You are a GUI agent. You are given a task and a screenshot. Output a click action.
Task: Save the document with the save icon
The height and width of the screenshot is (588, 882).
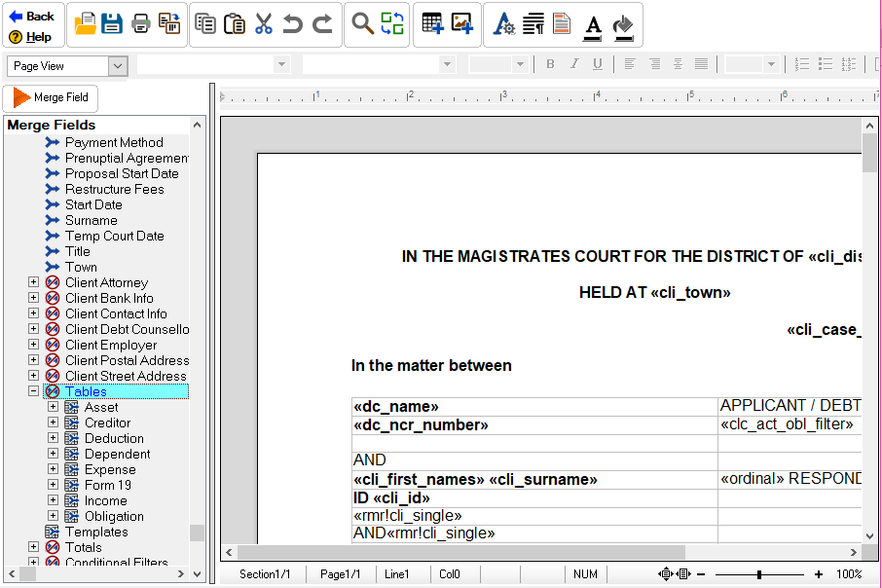click(112, 21)
